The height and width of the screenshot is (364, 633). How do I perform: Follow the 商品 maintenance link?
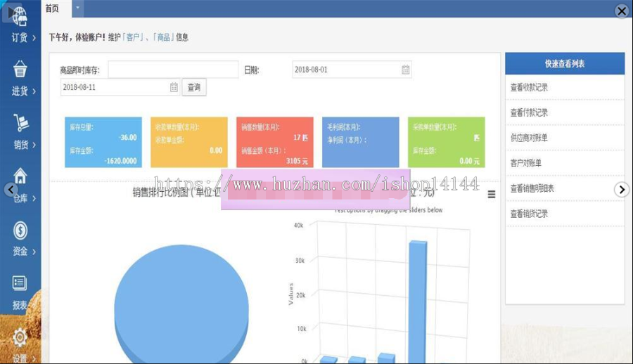point(163,37)
